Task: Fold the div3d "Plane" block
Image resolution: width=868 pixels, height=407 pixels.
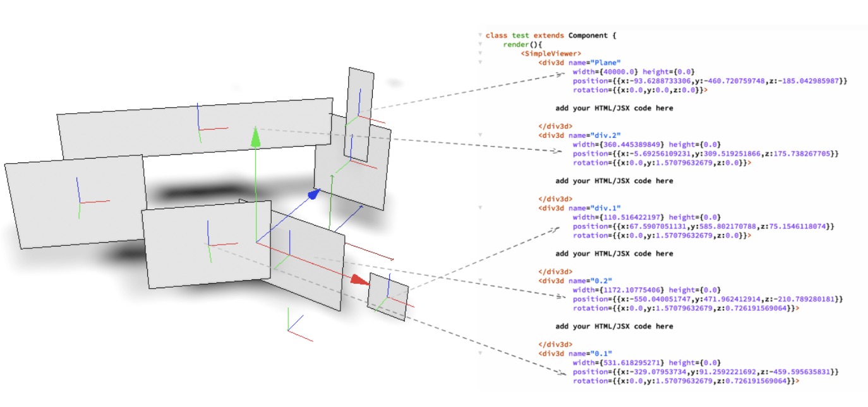Action: pyautogui.click(x=480, y=63)
